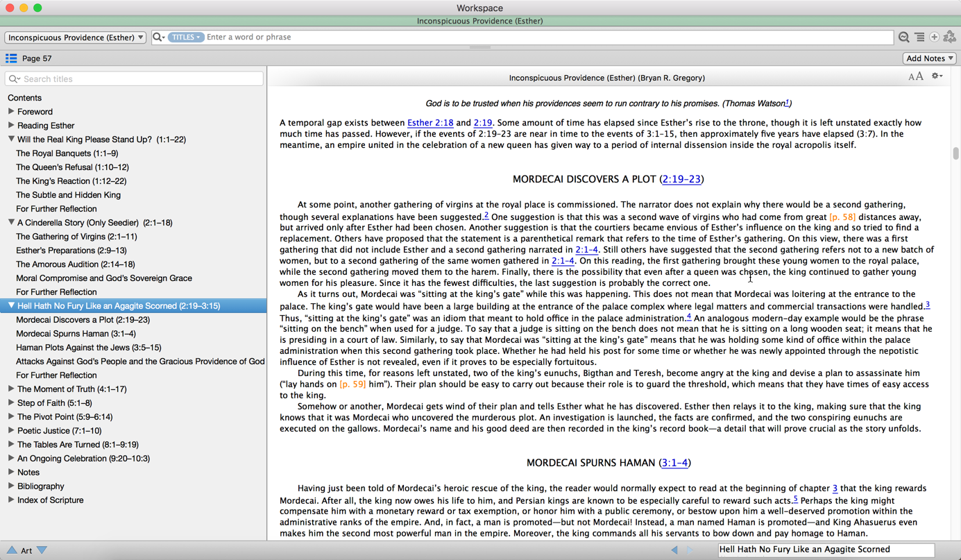Increase text size with large A
Image resolution: width=961 pixels, height=560 pixels.
(919, 76)
